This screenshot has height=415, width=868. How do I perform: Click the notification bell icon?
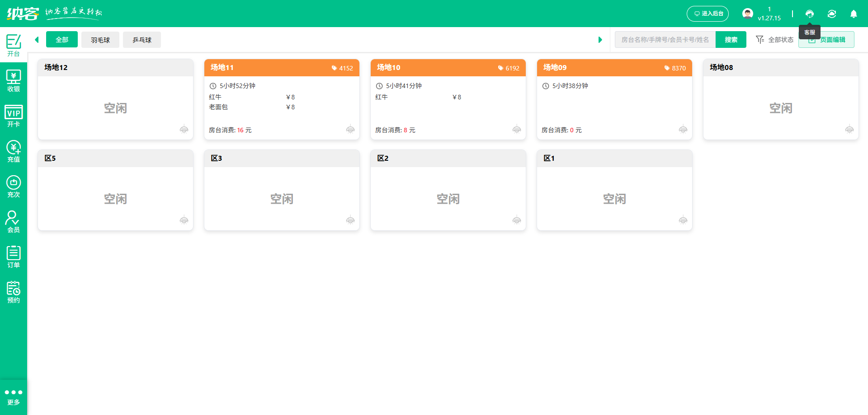click(x=854, y=14)
